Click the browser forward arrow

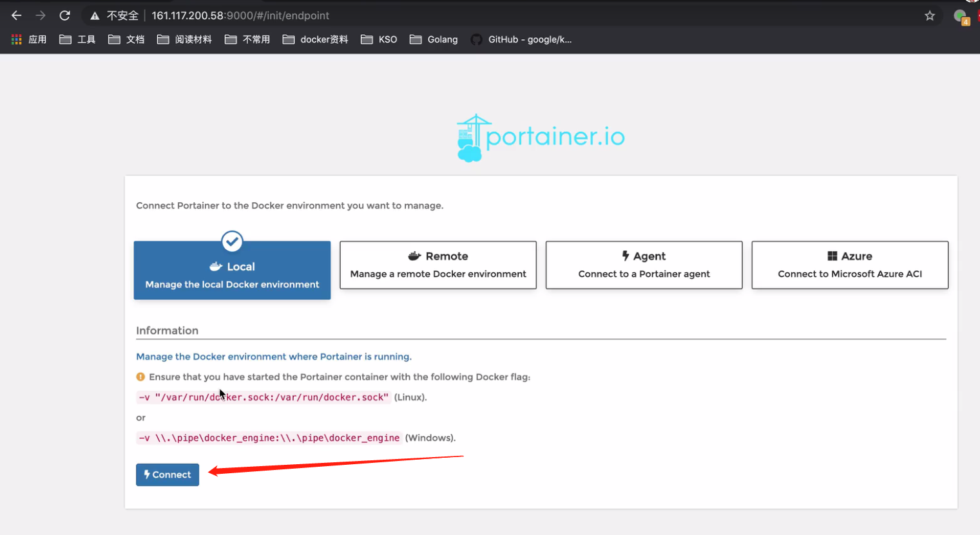click(x=41, y=15)
